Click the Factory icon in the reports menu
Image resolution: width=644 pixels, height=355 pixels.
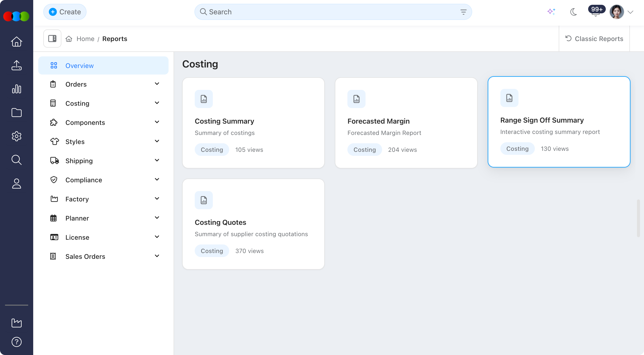tap(54, 199)
